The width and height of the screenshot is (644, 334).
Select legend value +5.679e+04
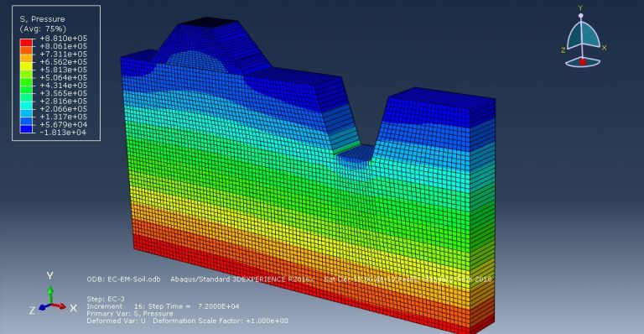63,124
